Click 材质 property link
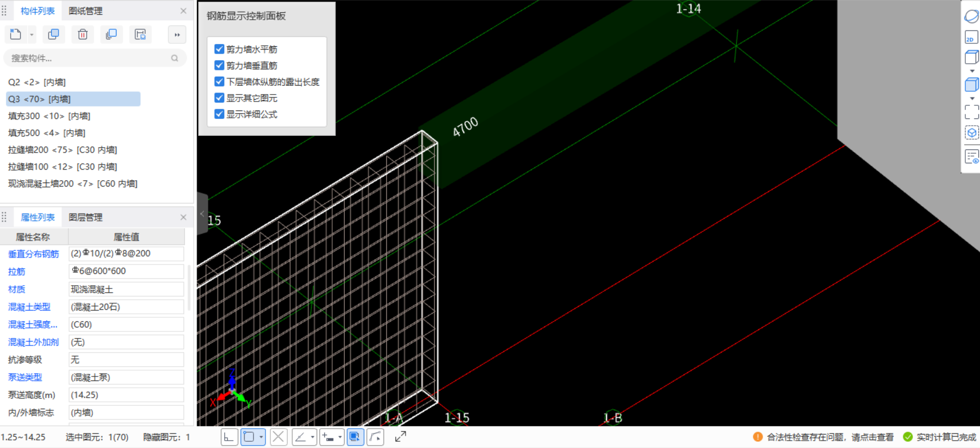Viewport: 980px width, 448px height. [x=16, y=289]
